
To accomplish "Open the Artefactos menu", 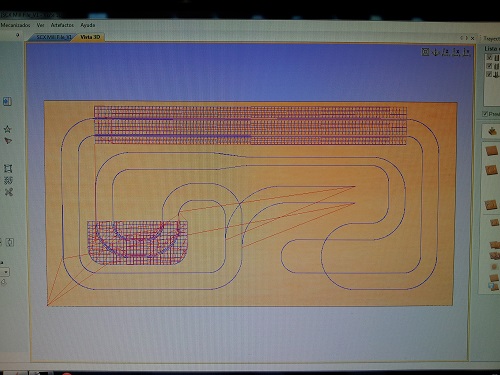I will pos(62,25).
